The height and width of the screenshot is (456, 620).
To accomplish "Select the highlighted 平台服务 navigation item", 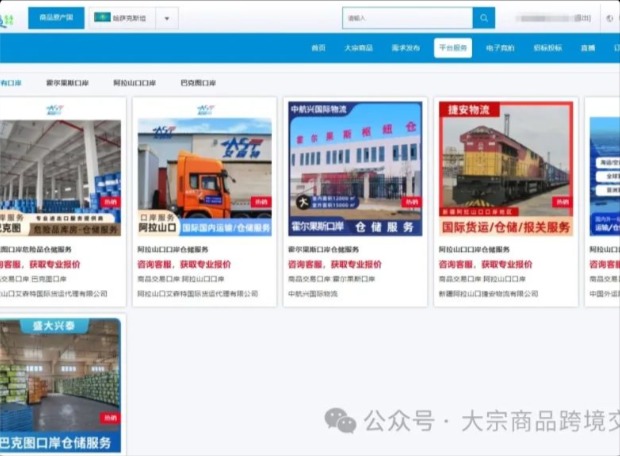I will click(453, 48).
